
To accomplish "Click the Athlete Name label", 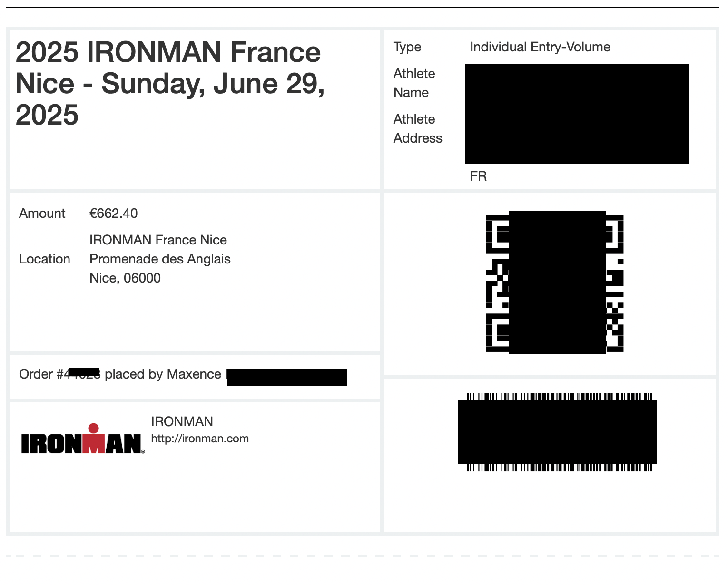I will (414, 83).
